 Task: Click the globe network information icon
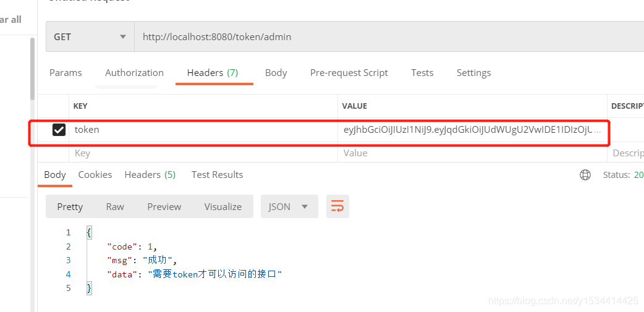585,175
